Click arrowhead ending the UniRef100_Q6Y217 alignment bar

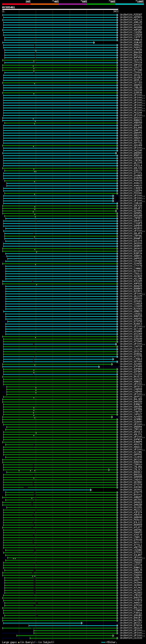pos(82,623)
